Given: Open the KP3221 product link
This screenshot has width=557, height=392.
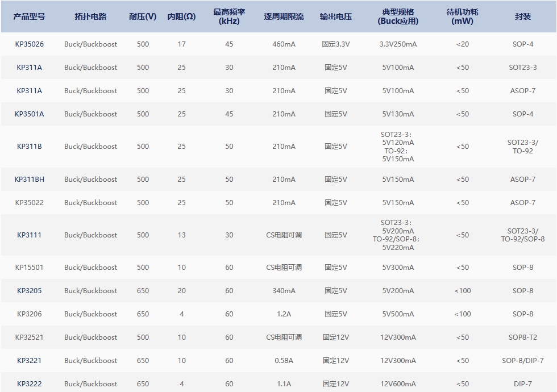Looking at the screenshot, I should click(x=29, y=360).
